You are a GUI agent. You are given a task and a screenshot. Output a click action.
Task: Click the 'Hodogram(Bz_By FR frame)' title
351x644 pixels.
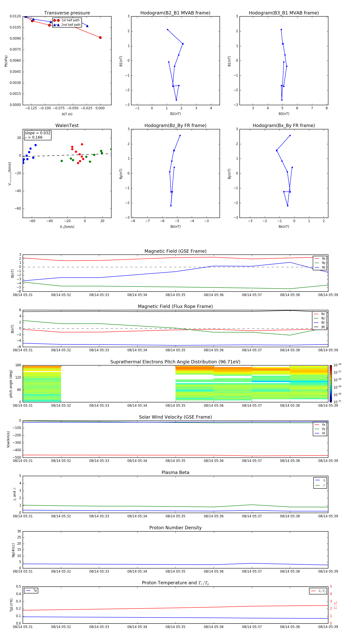pos(175,125)
